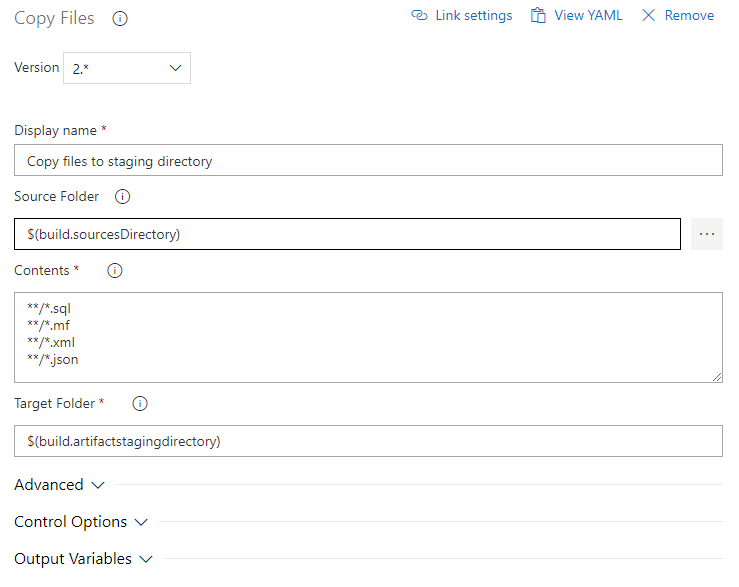Open the Contents field info icon
Image resolution: width=739 pixels, height=587 pixels.
point(114,271)
